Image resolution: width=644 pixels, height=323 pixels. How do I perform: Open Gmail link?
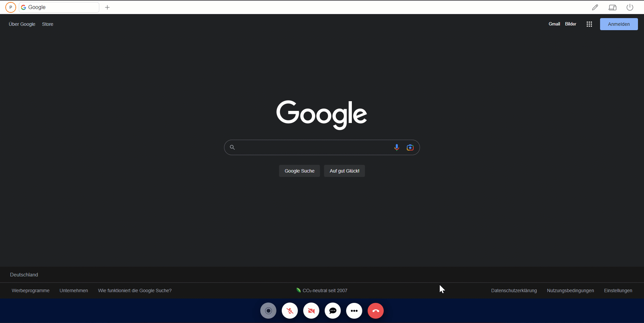pos(554,24)
